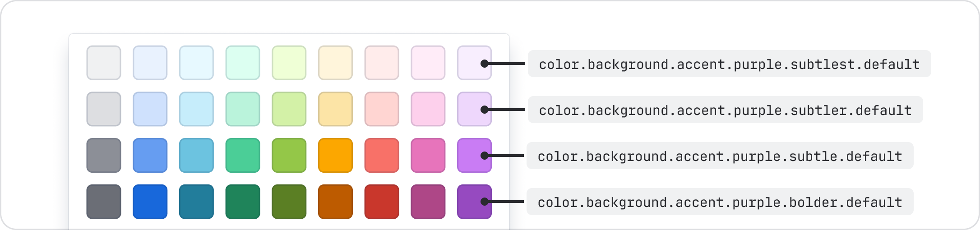980x230 pixels.
Task: Click the bold blue color swatch
Action: (150, 202)
